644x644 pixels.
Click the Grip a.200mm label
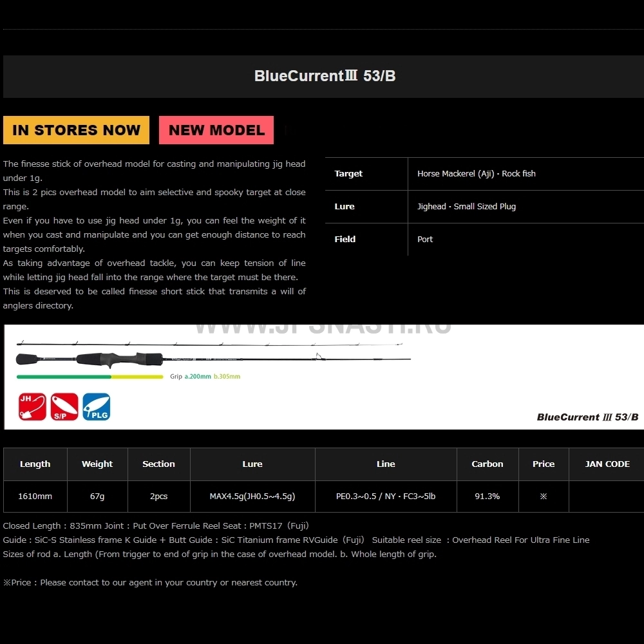(x=191, y=376)
